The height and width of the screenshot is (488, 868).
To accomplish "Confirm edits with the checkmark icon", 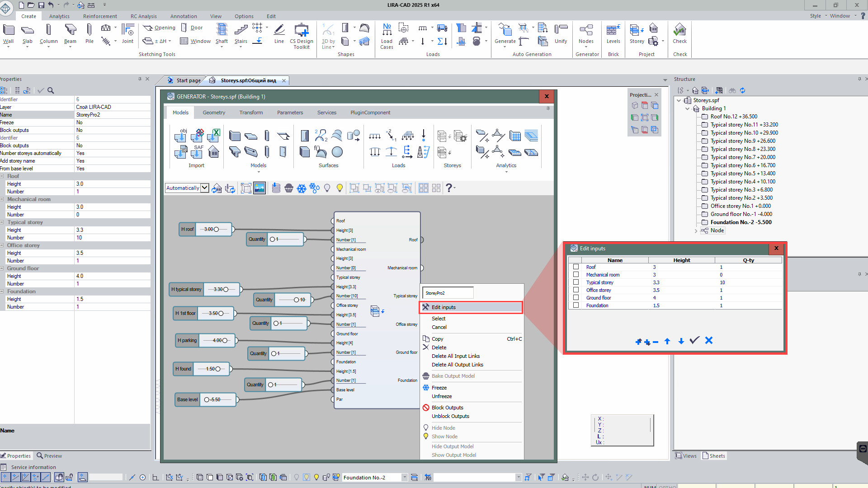I will point(694,341).
